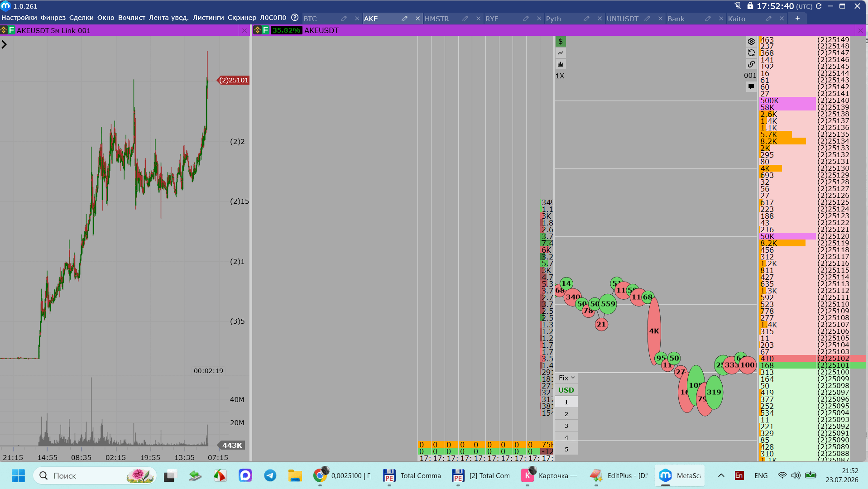The image size is (868, 489).
Task: Click Binance logo in AKEUSDT order book header
Action: pos(258,30)
